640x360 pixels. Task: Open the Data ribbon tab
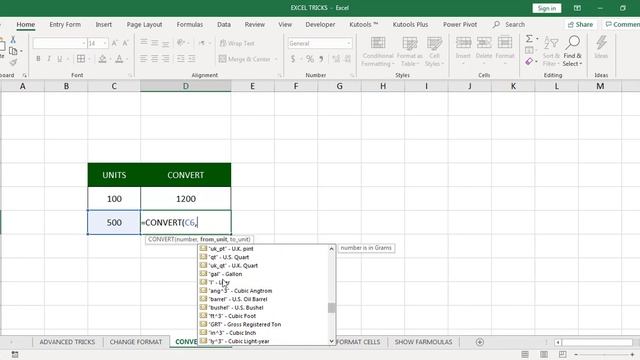[x=224, y=24]
